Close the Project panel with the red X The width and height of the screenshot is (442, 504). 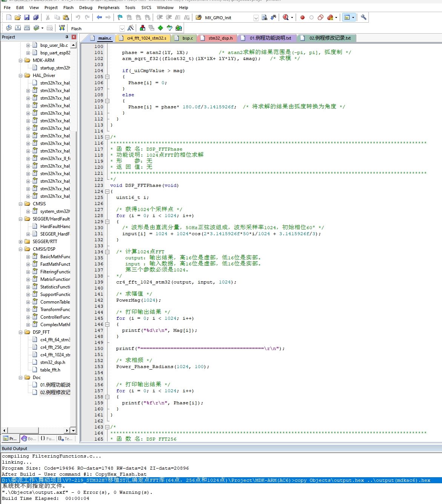coord(74,37)
